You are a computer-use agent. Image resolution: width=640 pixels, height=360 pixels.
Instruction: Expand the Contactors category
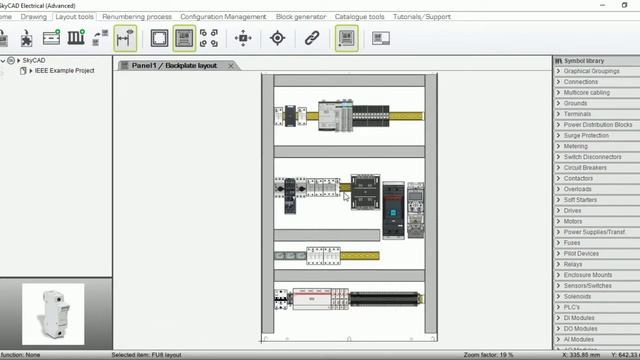pyautogui.click(x=558, y=179)
